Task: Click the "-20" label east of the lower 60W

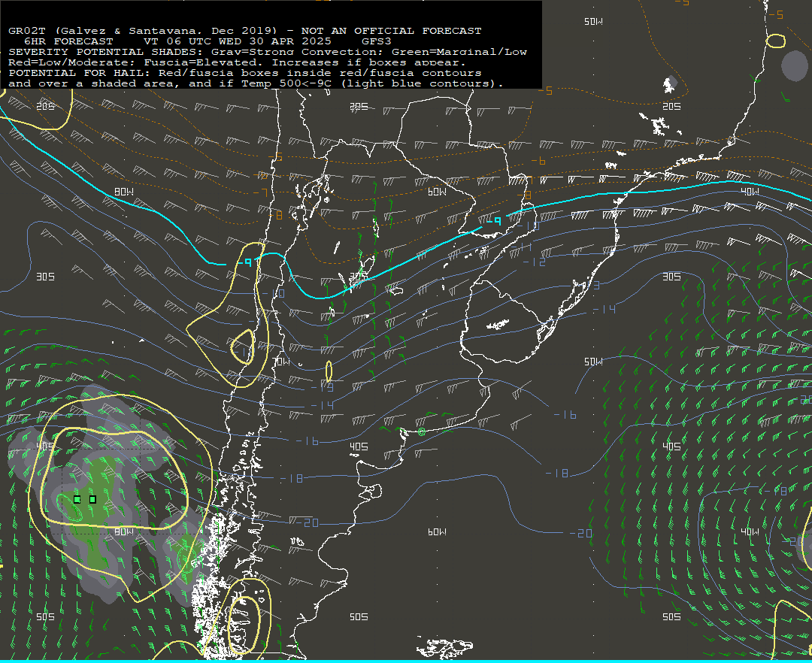Action: (580, 533)
